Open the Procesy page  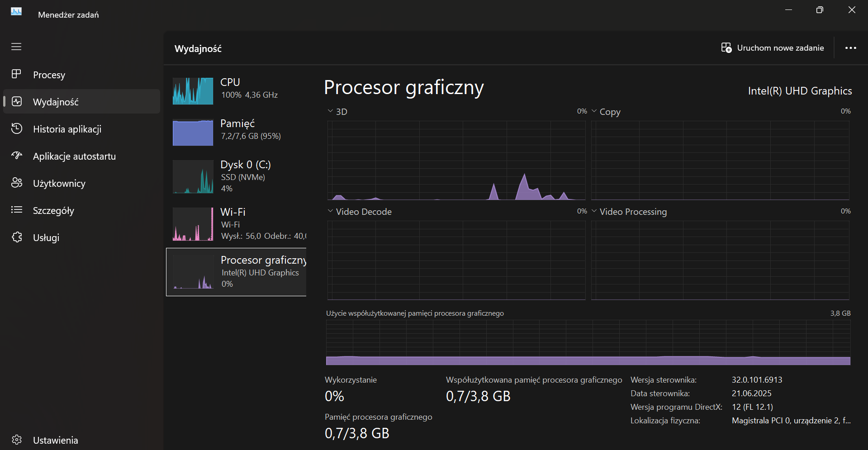pos(81,75)
